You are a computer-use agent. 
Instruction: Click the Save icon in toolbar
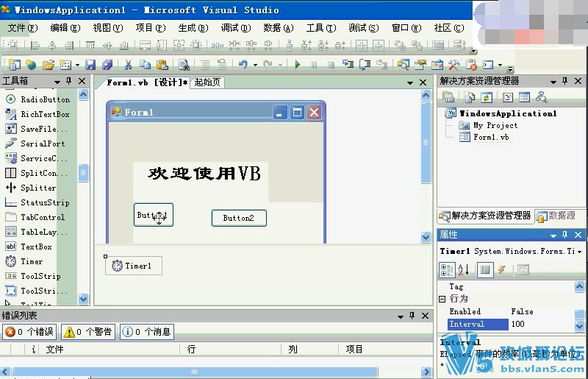(90, 65)
